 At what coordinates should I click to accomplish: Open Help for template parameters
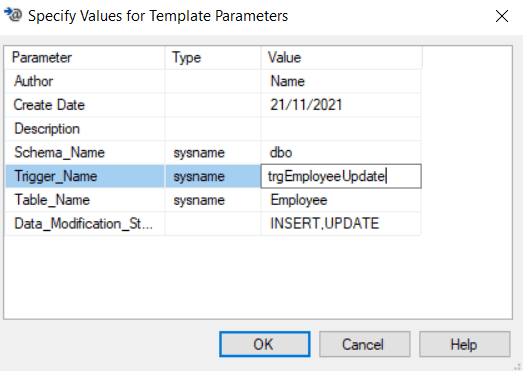(x=465, y=344)
